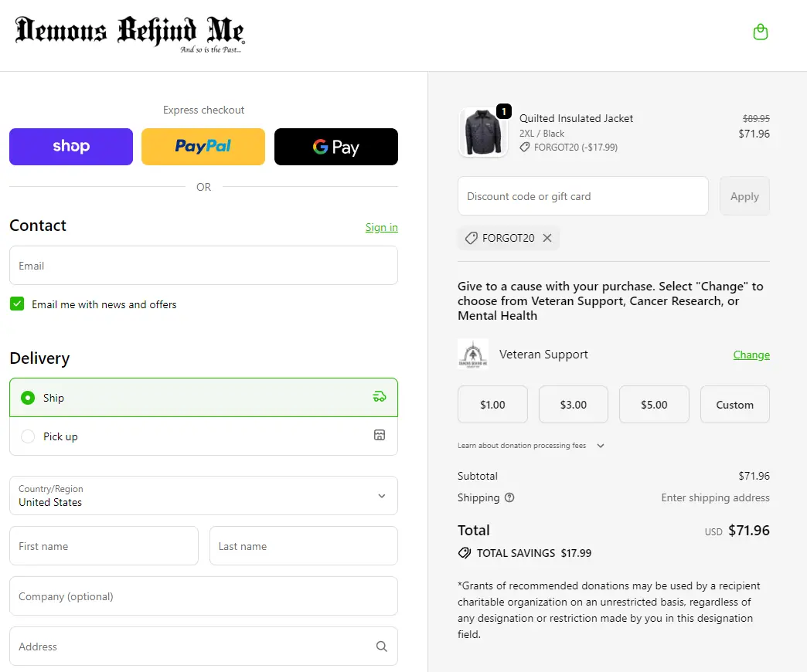Click the delivery truck icon on Ship
The height and width of the screenshot is (672, 807).
pos(379,397)
